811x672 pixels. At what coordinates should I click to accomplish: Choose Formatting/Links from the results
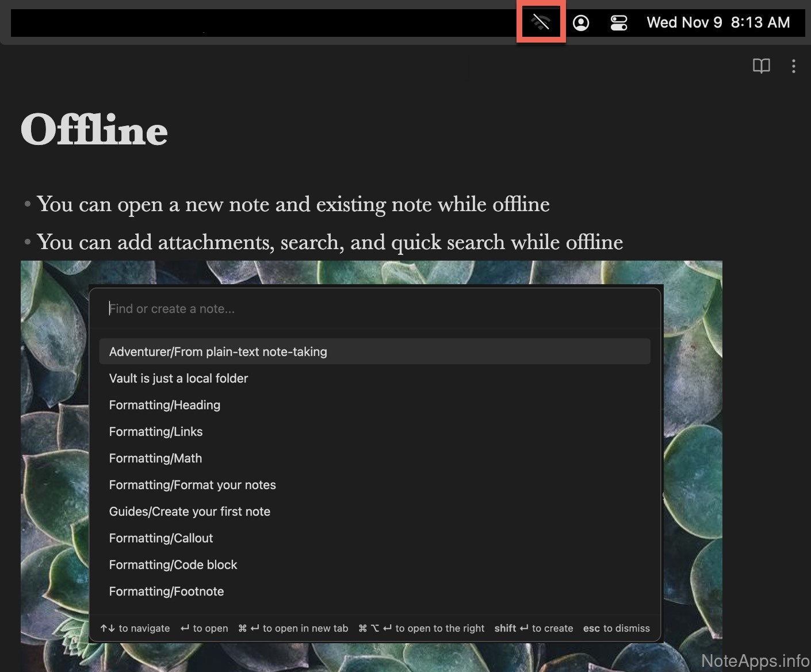pyautogui.click(x=156, y=432)
